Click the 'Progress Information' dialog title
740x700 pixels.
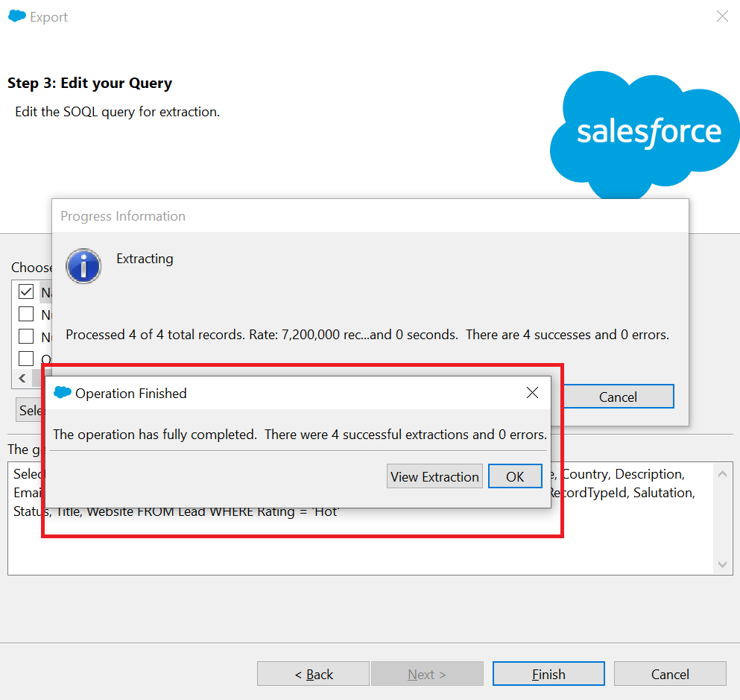point(123,216)
